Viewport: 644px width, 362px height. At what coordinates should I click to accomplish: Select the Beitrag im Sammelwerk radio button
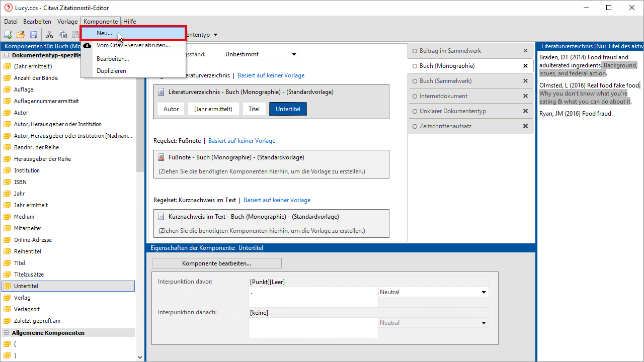tap(415, 51)
